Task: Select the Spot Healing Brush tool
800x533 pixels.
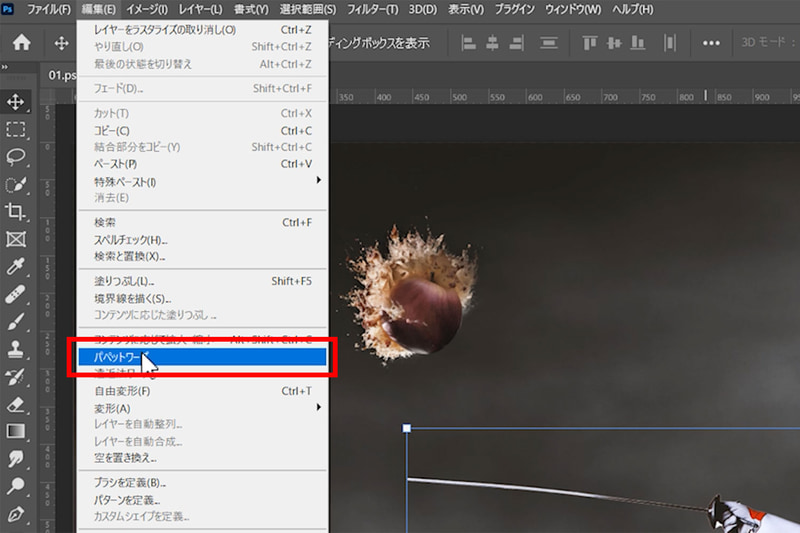Action: click(x=15, y=294)
